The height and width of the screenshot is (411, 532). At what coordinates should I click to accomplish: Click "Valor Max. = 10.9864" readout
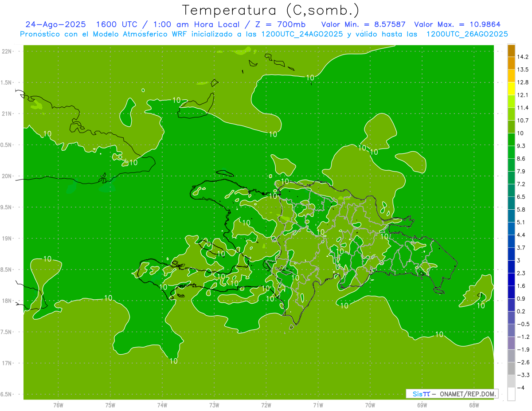click(457, 24)
